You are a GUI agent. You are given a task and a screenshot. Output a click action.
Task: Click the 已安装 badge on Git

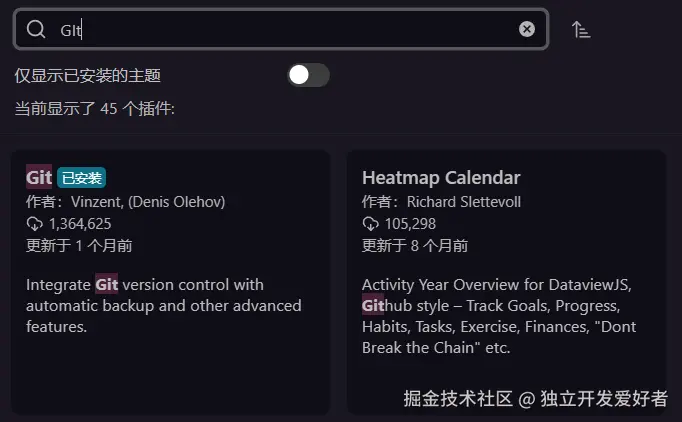(x=81, y=178)
